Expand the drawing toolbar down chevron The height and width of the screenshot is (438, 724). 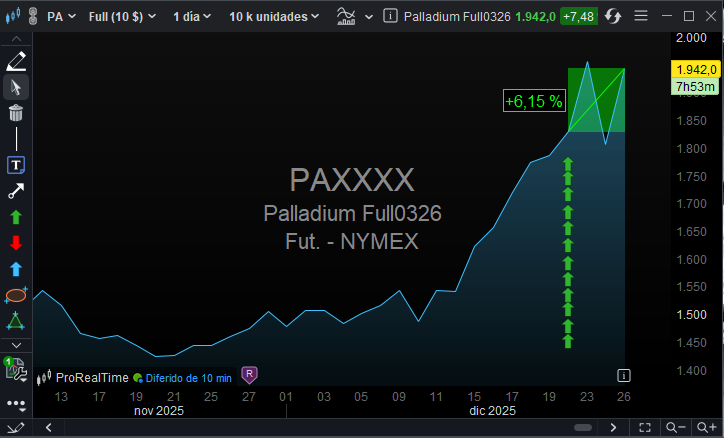tap(16, 345)
